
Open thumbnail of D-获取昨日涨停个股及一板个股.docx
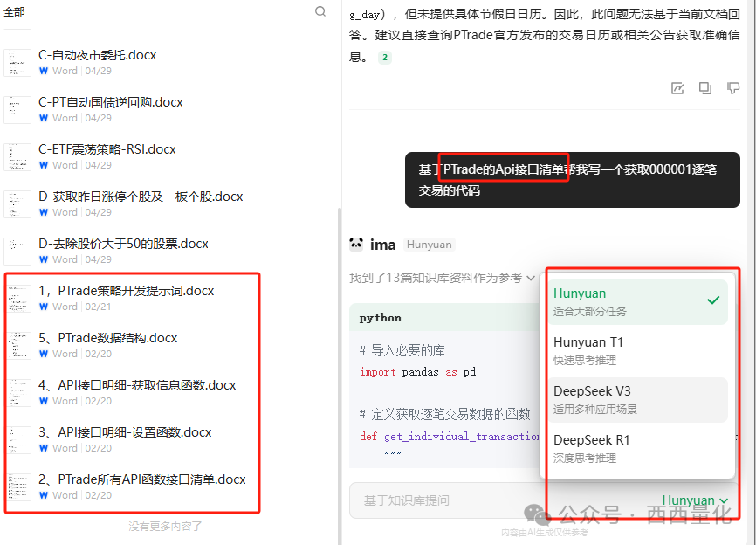click(x=17, y=204)
